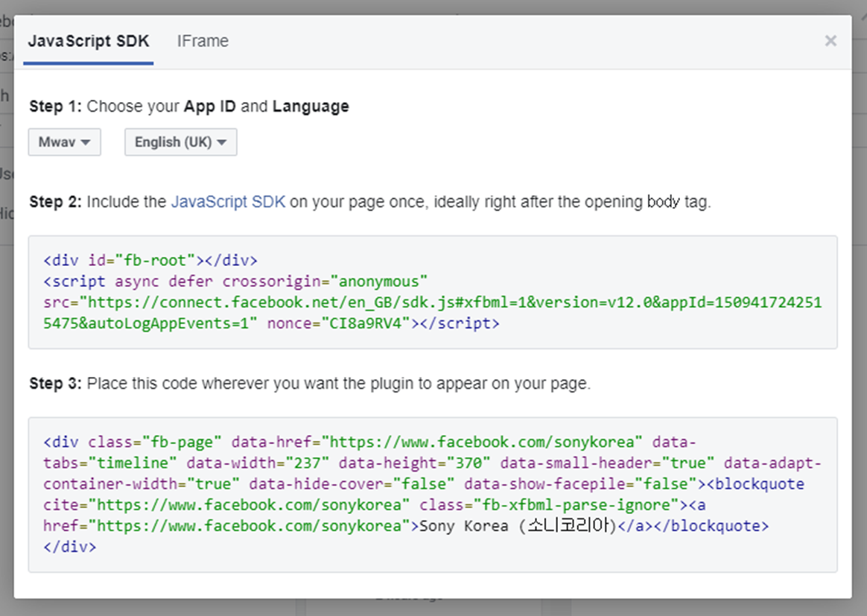This screenshot has width=867, height=616.
Task: Close the embed code dialog
Action: pyautogui.click(x=831, y=40)
